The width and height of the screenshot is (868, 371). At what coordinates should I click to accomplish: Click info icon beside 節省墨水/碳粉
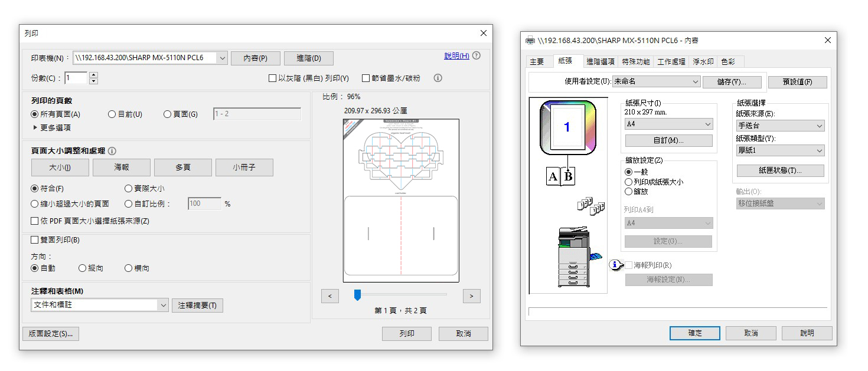tap(438, 78)
